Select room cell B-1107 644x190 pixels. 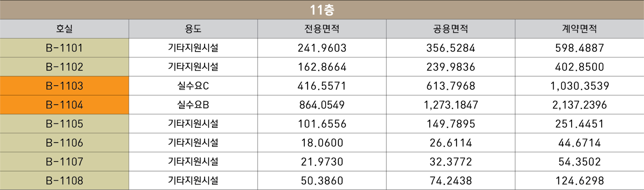point(64,162)
